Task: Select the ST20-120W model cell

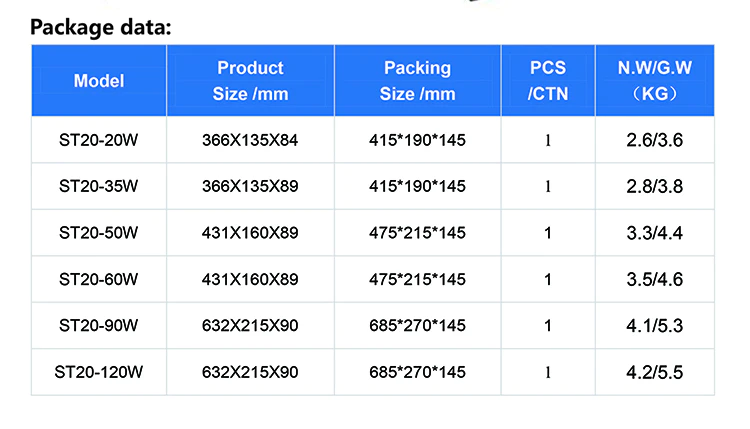Action: (x=99, y=372)
